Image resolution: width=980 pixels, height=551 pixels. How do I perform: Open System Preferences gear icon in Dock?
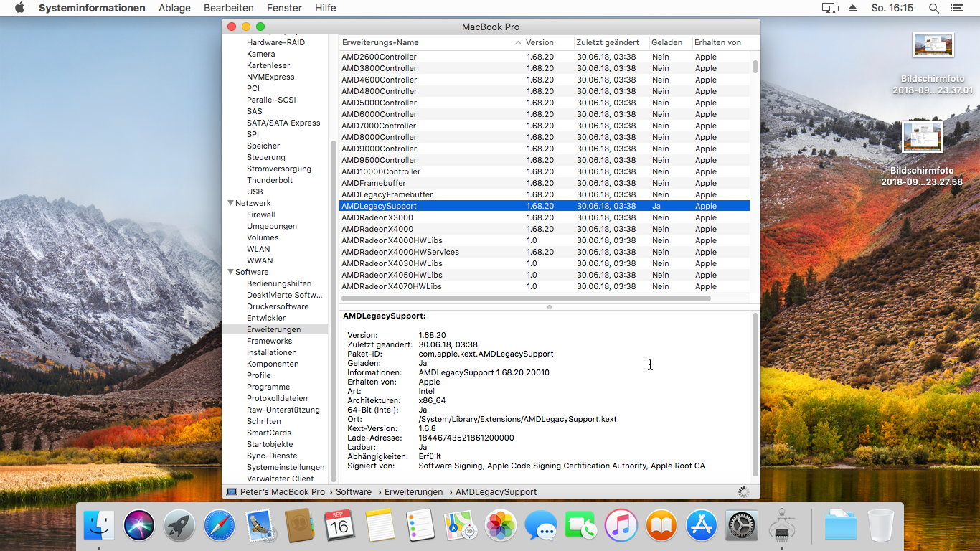(742, 527)
